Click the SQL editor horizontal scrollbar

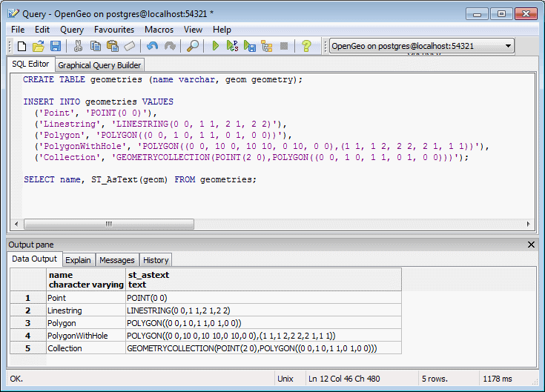click(108, 224)
